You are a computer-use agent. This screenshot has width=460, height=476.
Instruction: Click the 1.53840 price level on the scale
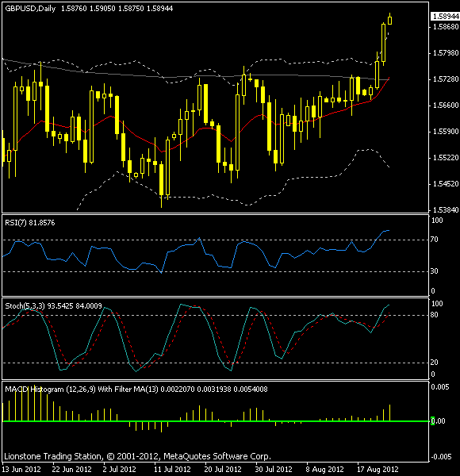click(x=446, y=209)
